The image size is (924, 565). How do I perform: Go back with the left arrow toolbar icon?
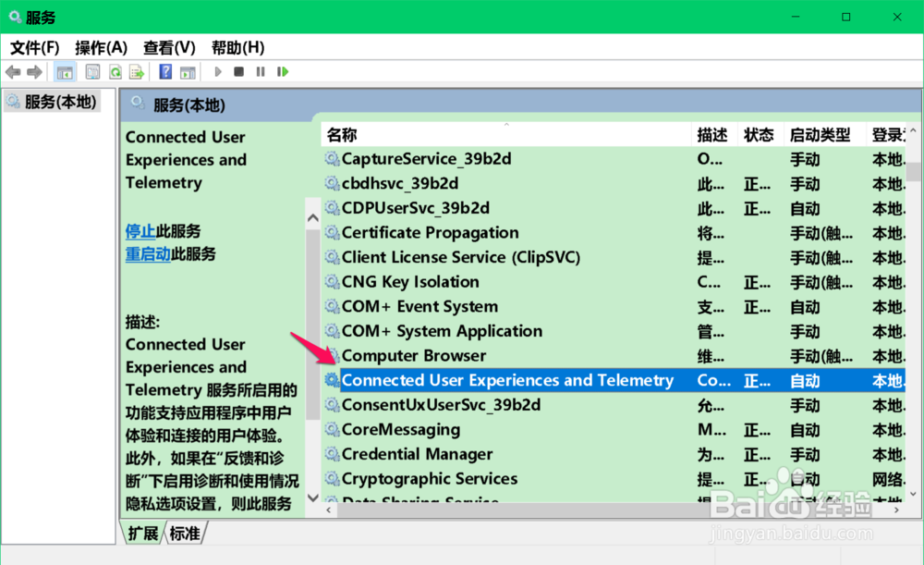click(13, 72)
